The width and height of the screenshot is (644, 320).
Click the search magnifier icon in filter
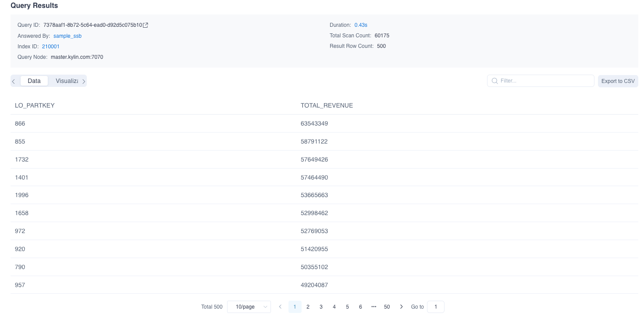495,81
